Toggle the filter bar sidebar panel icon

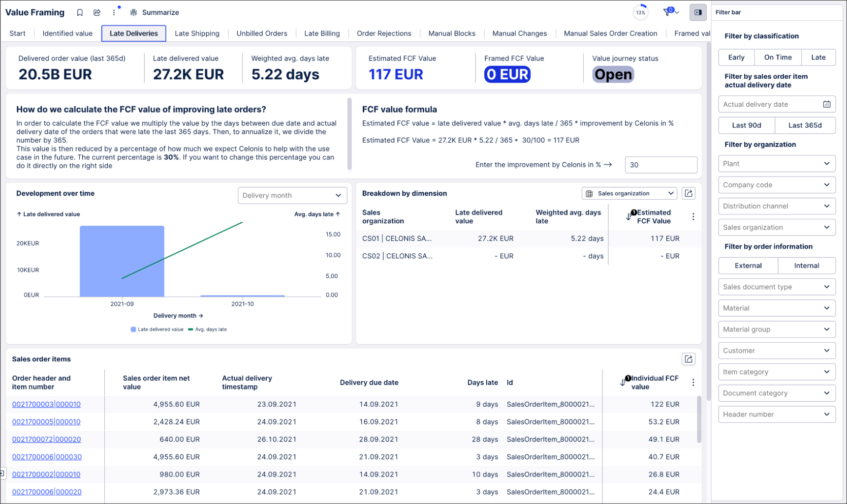tap(698, 12)
